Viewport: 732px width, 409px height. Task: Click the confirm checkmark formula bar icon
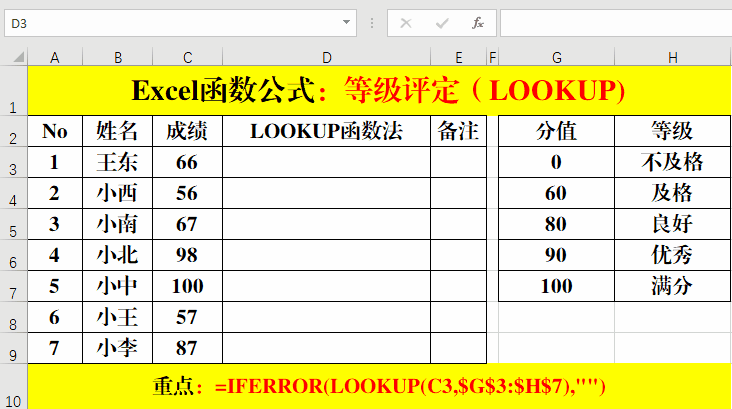point(442,23)
